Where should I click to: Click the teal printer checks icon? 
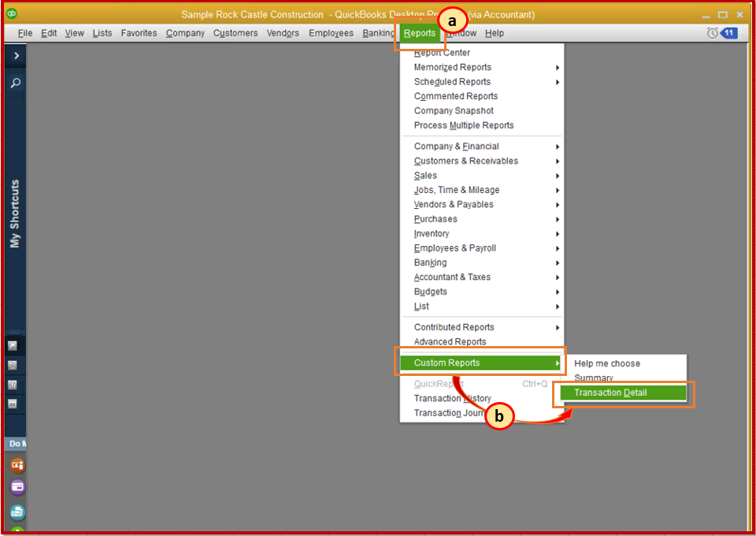[17, 512]
